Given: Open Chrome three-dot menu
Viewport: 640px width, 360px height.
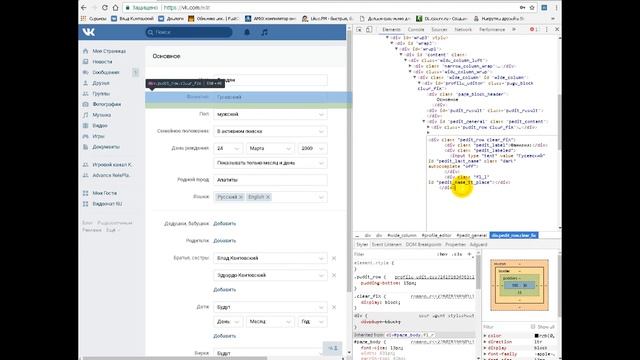Looking at the screenshot, I should (556, 7).
